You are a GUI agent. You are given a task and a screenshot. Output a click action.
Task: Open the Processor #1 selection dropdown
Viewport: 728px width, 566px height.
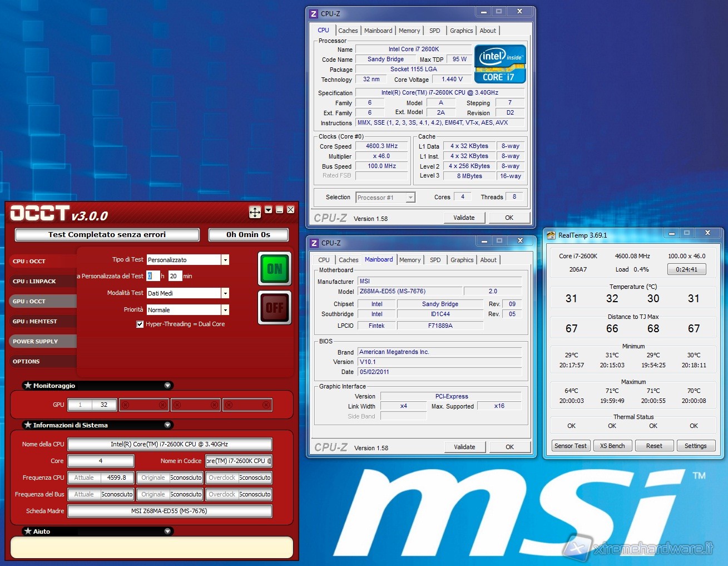(410, 198)
